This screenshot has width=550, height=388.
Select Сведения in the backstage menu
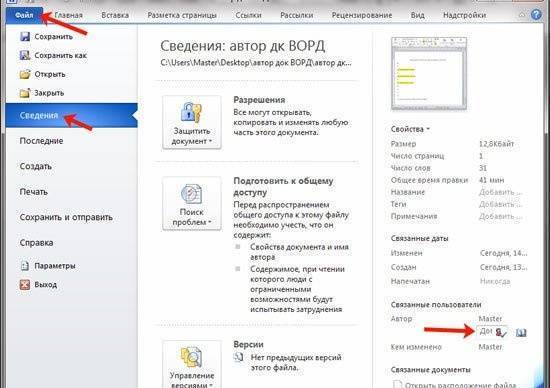[x=72, y=115]
